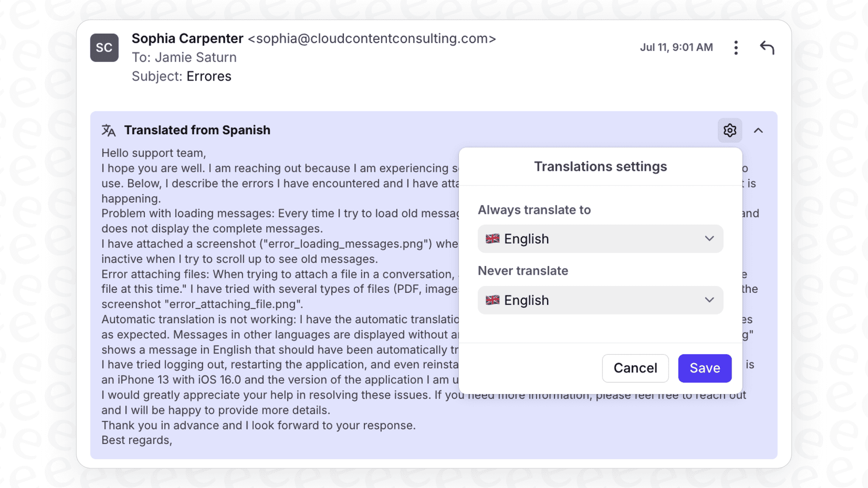The width and height of the screenshot is (868, 488).
Task: Reply to Sophia's email using the reply arrow
Action: (x=768, y=47)
